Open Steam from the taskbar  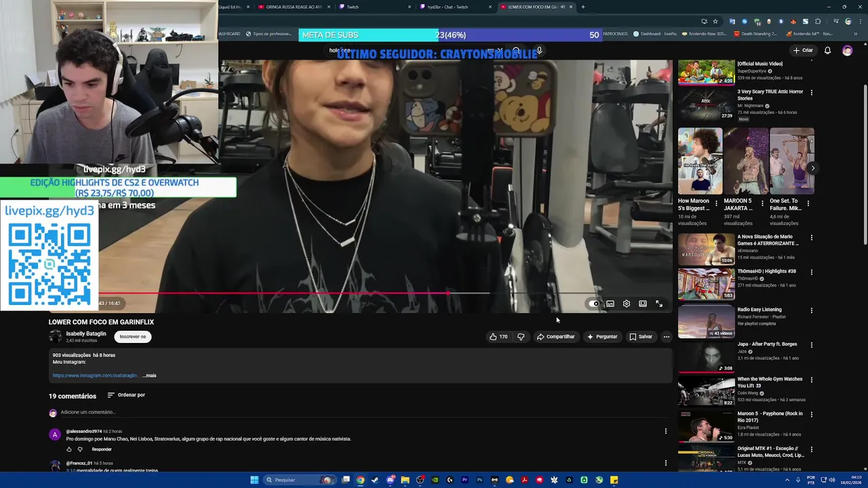click(375, 480)
